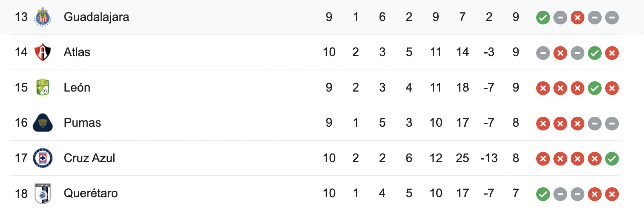
Task: Open the Querétaro team name link
Action: click(x=91, y=193)
